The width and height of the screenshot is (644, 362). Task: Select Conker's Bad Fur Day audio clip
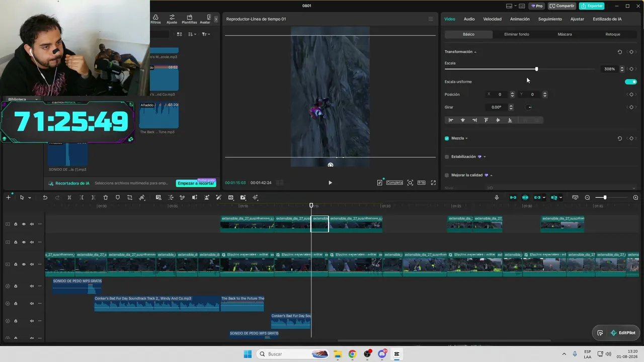pos(156,304)
